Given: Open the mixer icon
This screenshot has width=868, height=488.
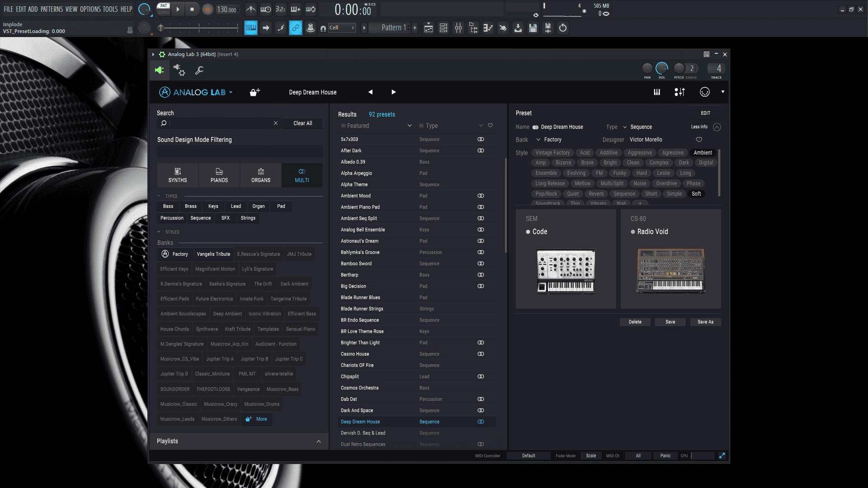Looking at the screenshot, I should tap(458, 28).
